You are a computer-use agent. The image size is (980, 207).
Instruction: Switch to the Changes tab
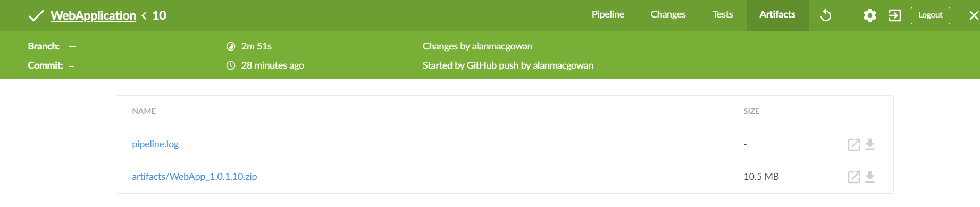[668, 15]
